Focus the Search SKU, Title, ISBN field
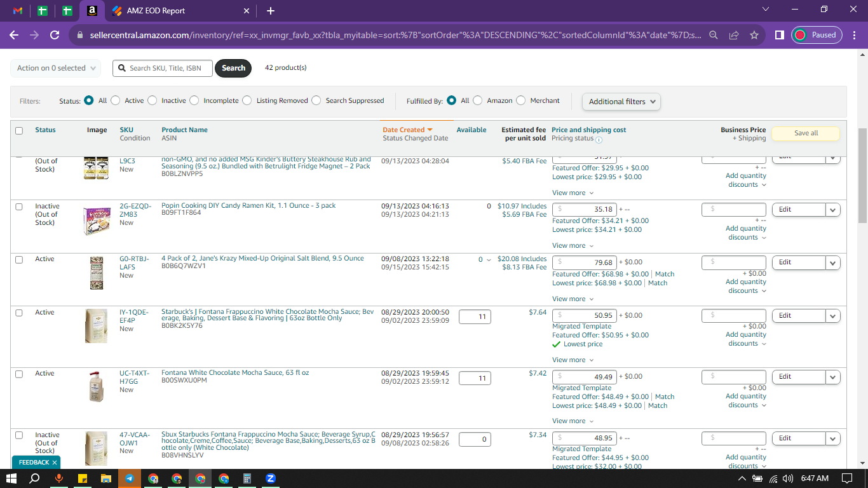 point(163,68)
